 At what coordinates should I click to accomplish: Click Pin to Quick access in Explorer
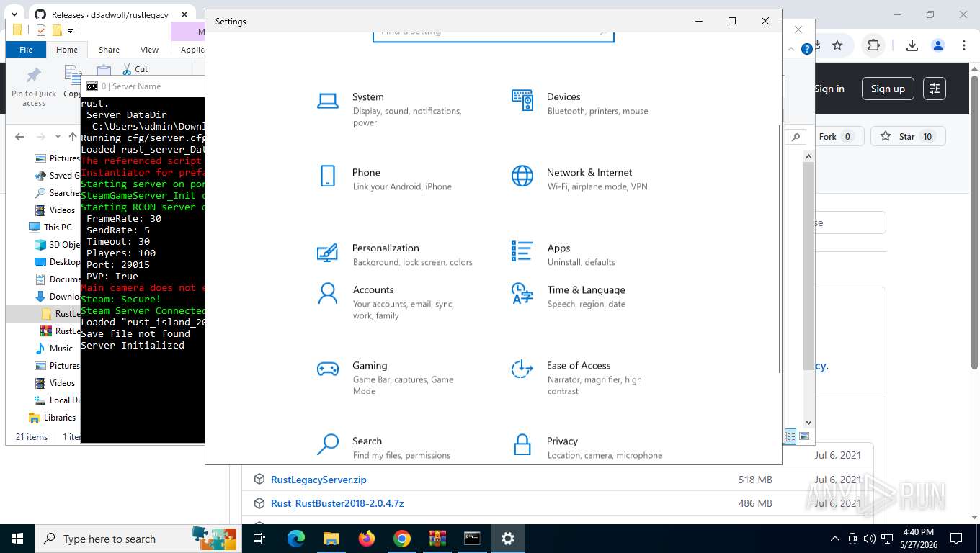[34, 87]
